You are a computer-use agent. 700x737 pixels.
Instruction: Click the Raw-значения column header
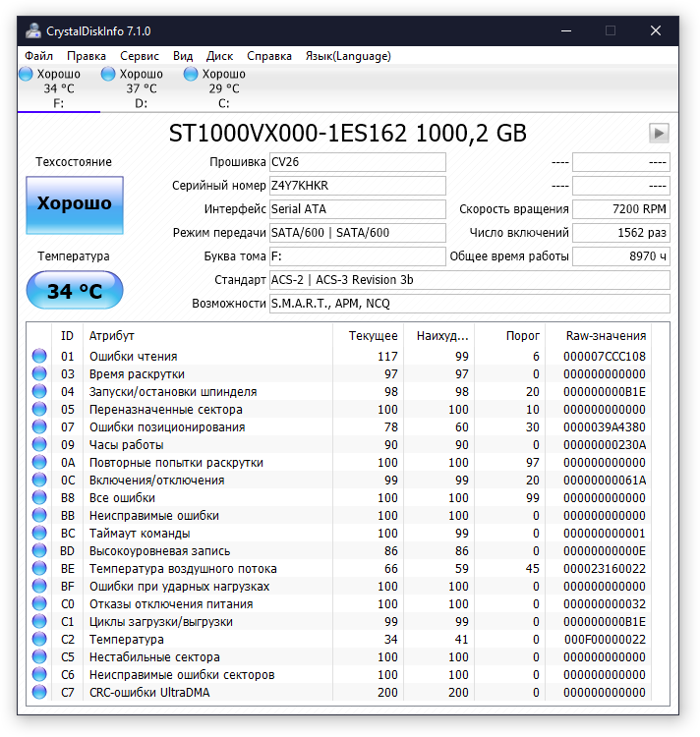tap(599, 336)
